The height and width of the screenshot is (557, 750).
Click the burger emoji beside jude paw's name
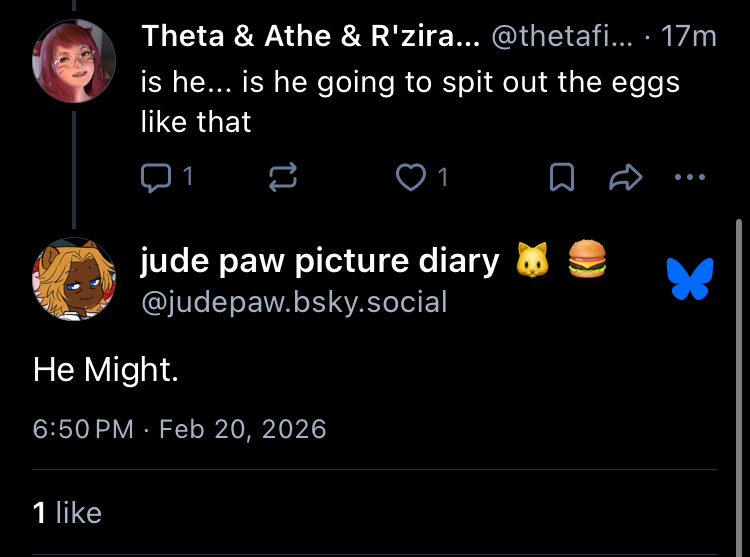587,261
